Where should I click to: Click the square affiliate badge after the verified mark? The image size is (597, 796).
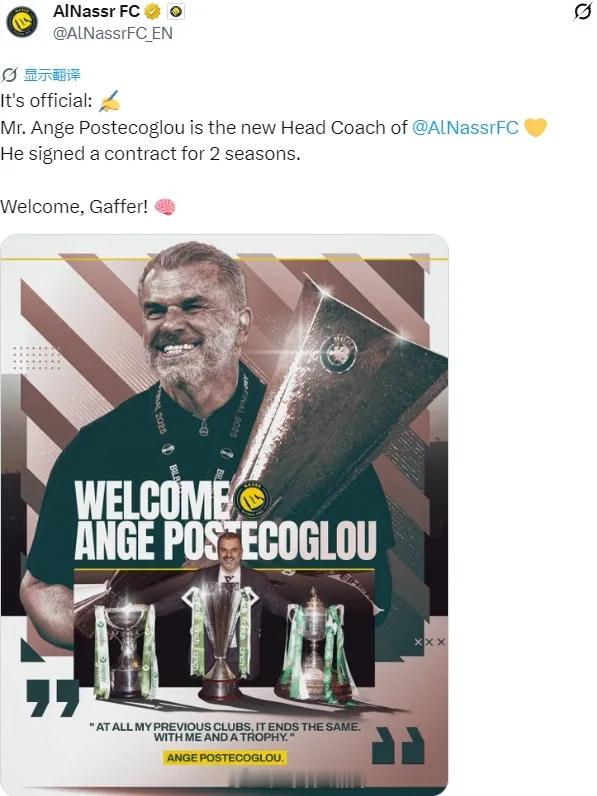(176, 11)
